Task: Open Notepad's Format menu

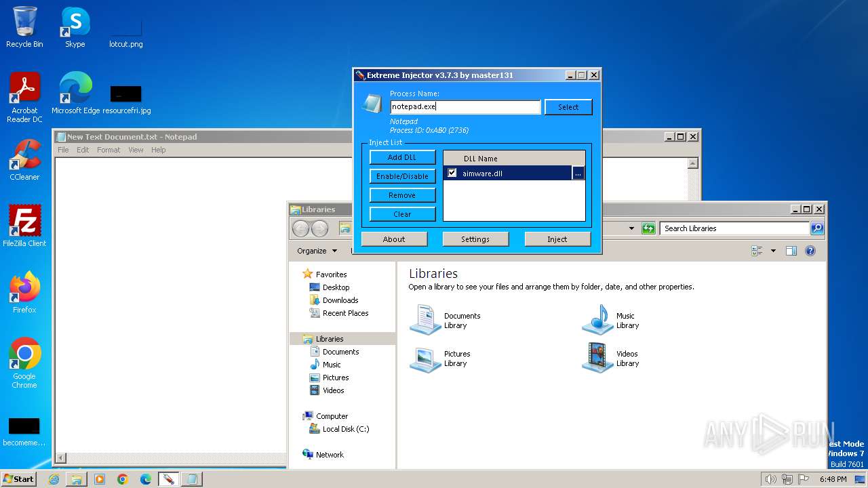Action: tap(108, 150)
